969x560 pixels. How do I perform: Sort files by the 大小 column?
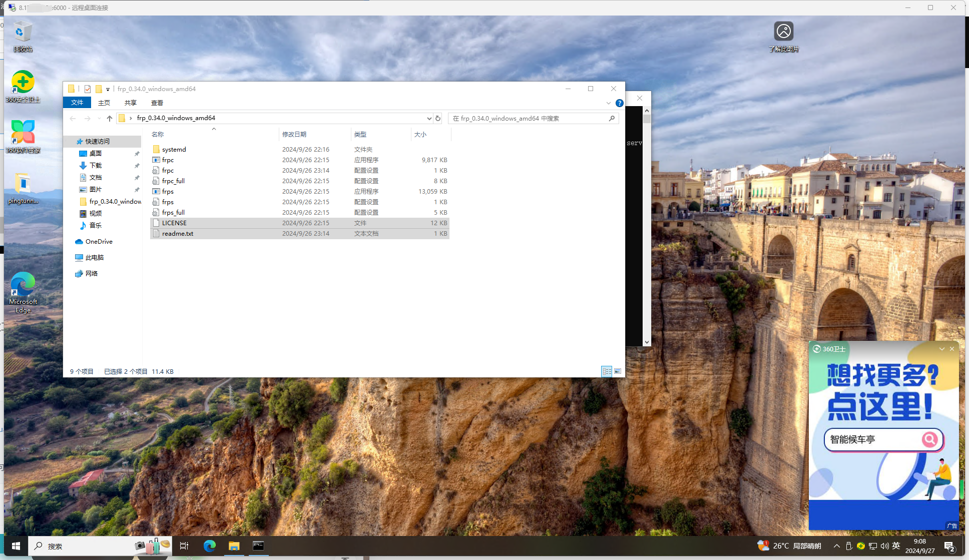tap(431, 134)
